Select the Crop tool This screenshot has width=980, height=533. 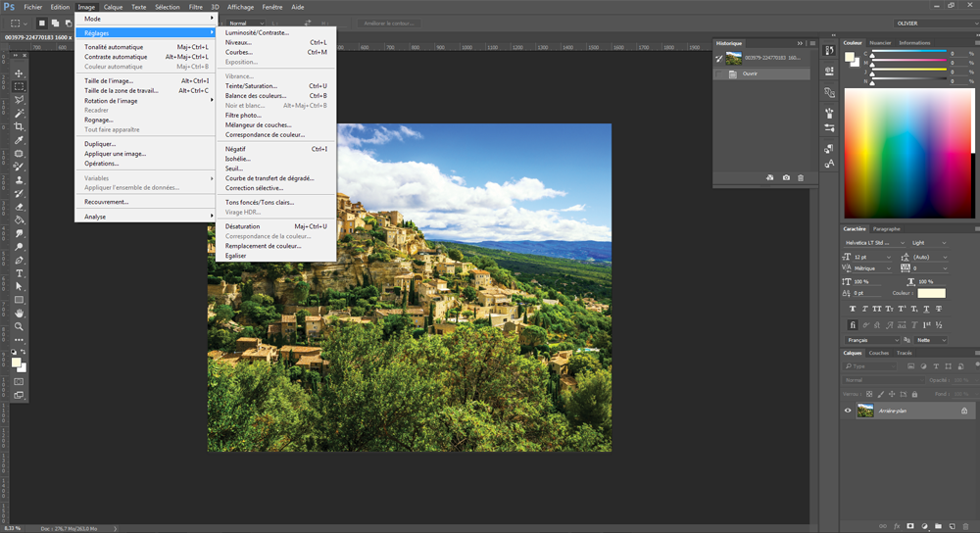(19, 127)
